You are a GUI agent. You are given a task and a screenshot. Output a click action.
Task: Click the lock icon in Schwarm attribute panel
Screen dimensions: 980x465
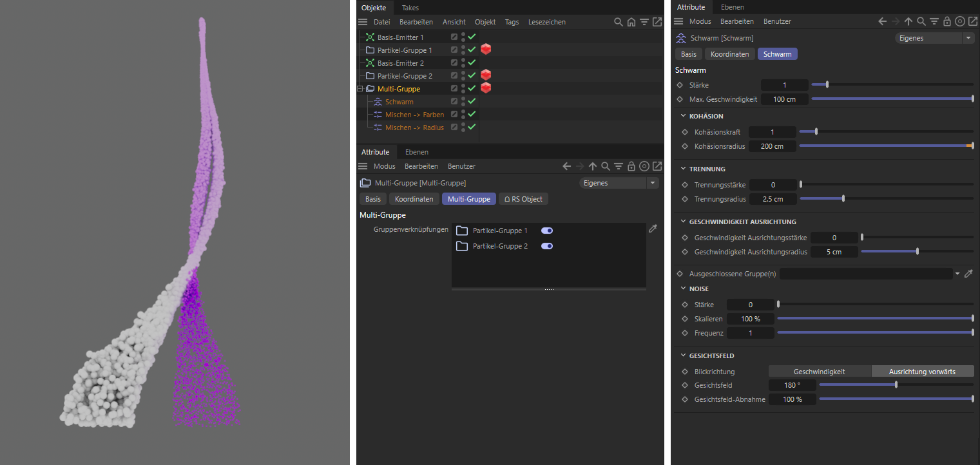(947, 21)
